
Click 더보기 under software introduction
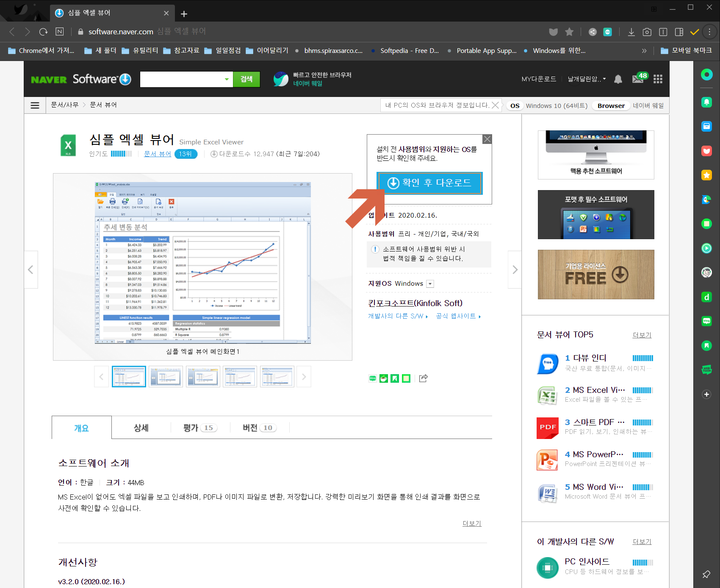tap(472, 523)
